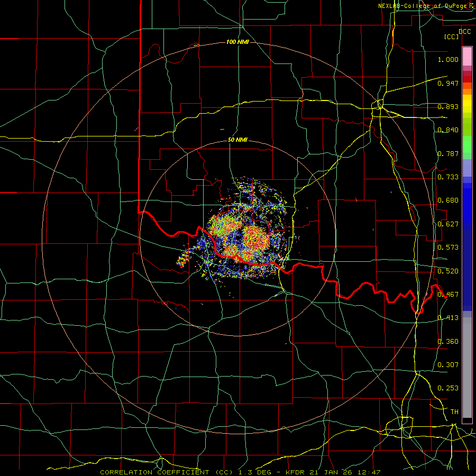Click the 0.627 scale value
Screen dimensions: 476x476
coord(448,224)
